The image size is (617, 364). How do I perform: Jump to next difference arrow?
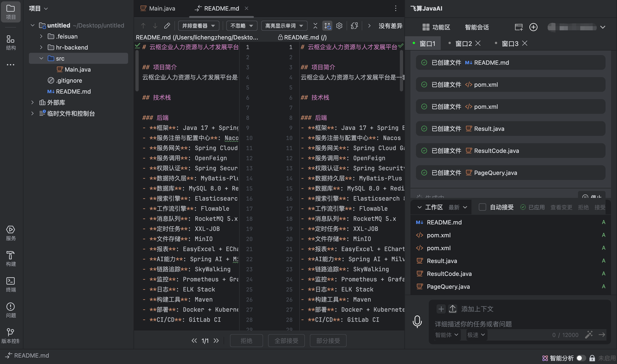[x=155, y=26]
